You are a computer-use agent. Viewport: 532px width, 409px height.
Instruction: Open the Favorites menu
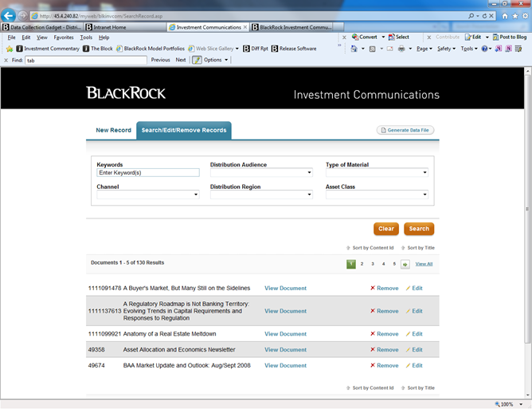(64, 37)
